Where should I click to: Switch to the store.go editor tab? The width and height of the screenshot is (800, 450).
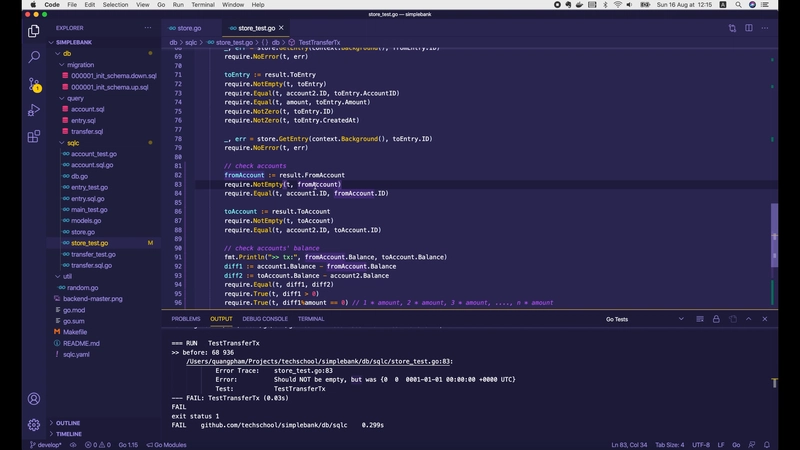coord(190,28)
